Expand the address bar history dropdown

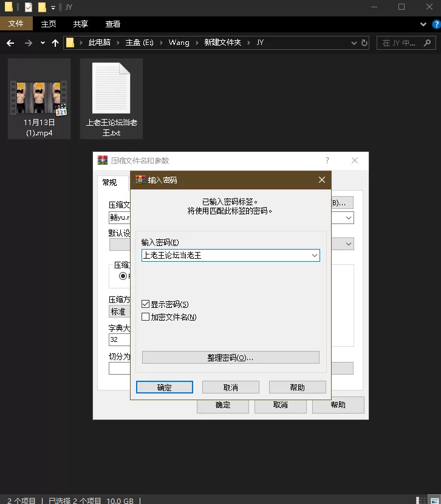355,43
